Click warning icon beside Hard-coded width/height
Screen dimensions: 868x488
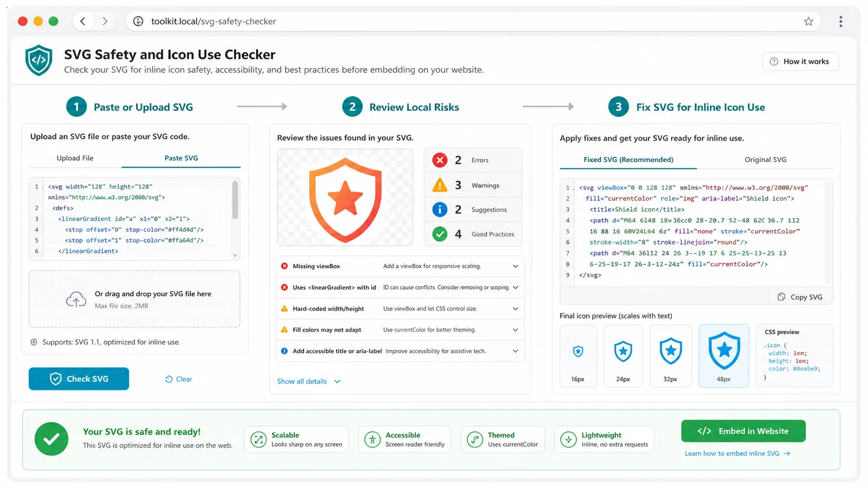[284, 308]
